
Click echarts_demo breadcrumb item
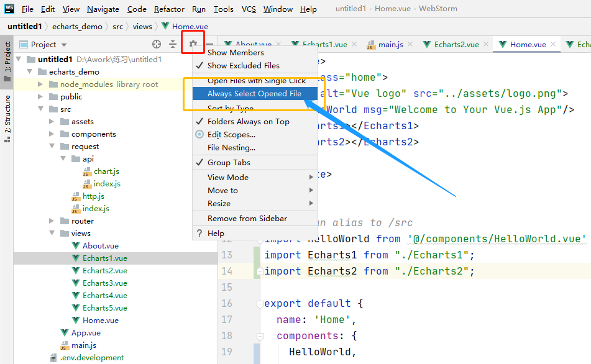pyautogui.click(x=77, y=26)
